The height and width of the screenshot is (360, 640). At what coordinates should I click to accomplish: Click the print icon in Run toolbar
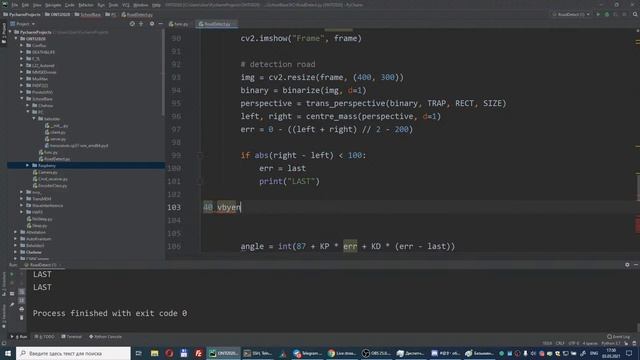tap(22, 309)
